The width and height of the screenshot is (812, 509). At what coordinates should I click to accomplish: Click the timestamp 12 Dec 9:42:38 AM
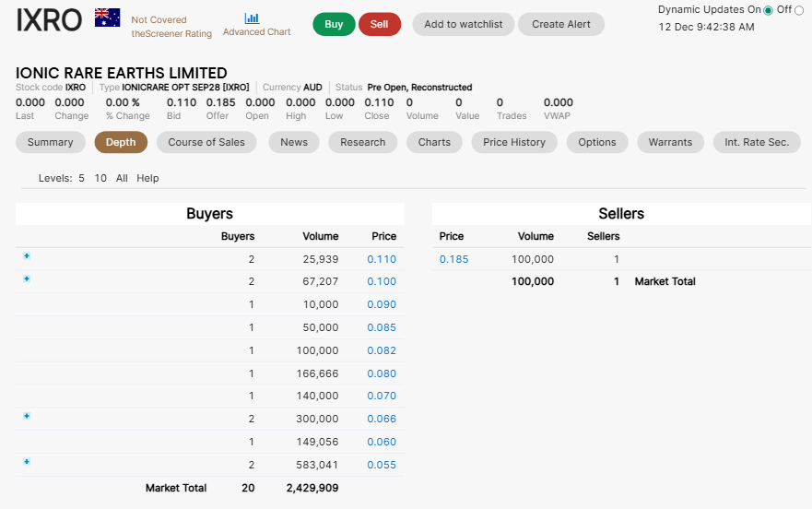tap(706, 27)
